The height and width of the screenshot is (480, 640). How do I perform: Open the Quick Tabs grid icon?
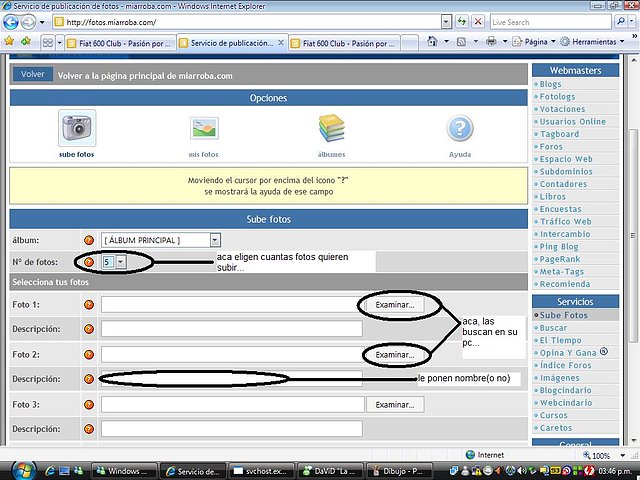click(48, 42)
